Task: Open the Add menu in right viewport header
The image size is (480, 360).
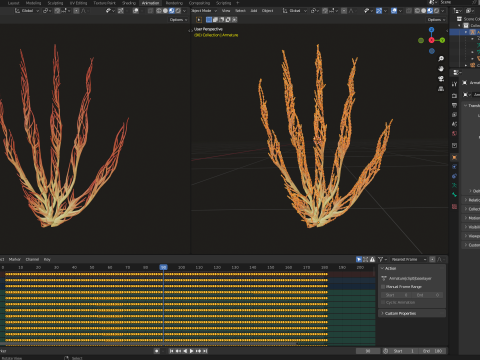Action: point(254,11)
